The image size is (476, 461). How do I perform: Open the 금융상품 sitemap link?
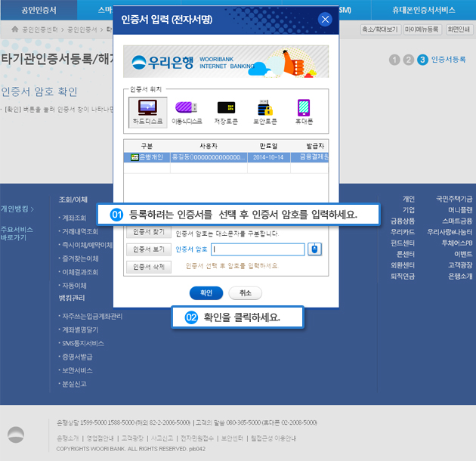(x=402, y=221)
